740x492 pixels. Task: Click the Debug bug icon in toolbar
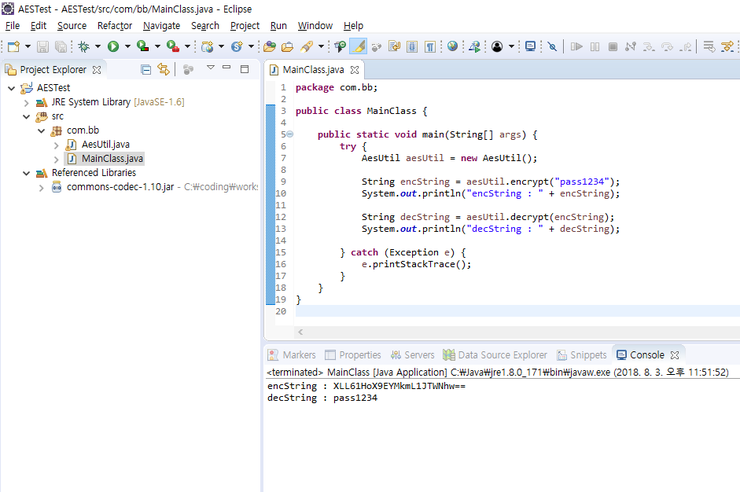click(x=84, y=46)
